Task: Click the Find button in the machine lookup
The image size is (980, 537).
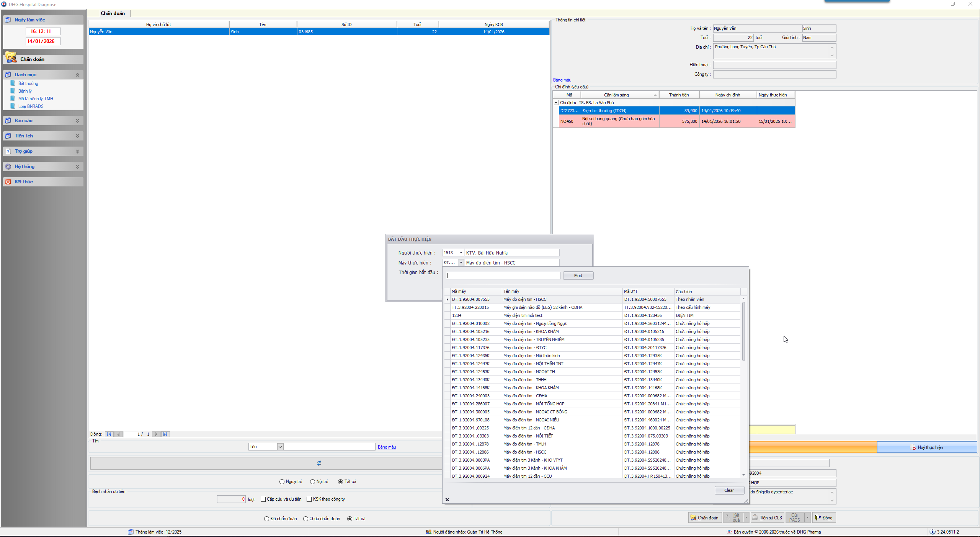Action: (578, 276)
